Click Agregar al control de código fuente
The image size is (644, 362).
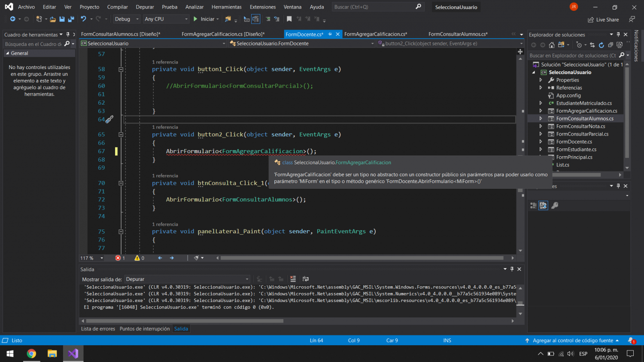point(573,341)
